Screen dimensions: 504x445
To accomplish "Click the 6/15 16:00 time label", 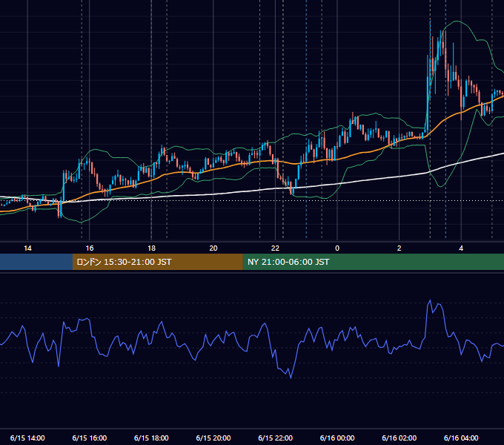I will 90,438.
